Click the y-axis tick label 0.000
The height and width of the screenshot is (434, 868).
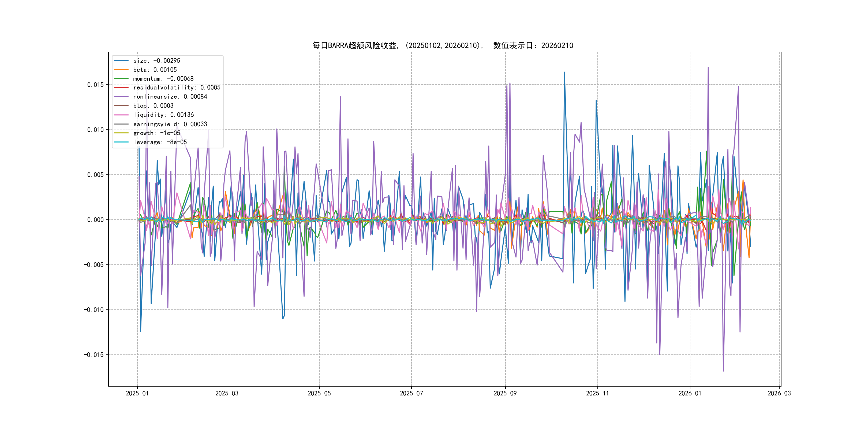click(x=95, y=220)
